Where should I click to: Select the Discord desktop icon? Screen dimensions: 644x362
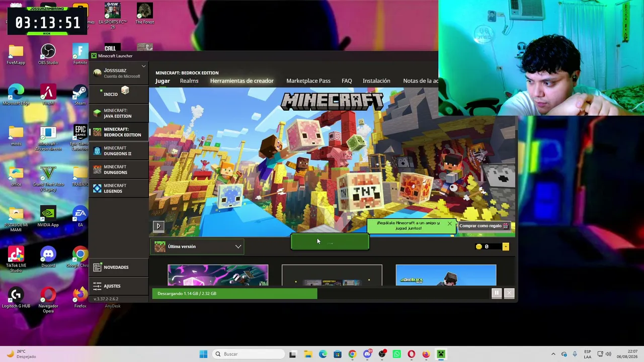(48, 258)
